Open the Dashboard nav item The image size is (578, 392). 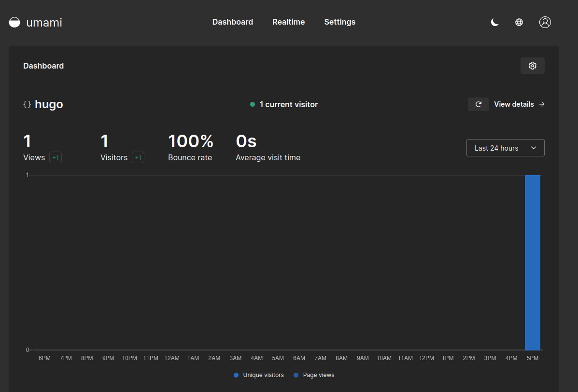tap(233, 22)
